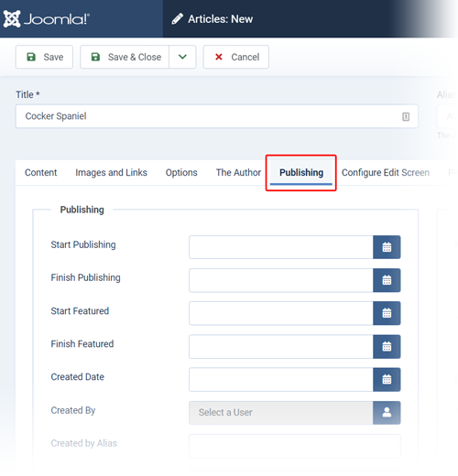
Task: Open the Created Date calendar picker
Action: (x=387, y=380)
